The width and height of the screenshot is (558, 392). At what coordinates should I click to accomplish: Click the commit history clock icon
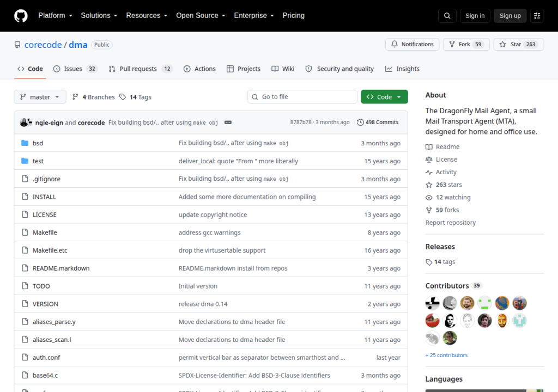[360, 122]
